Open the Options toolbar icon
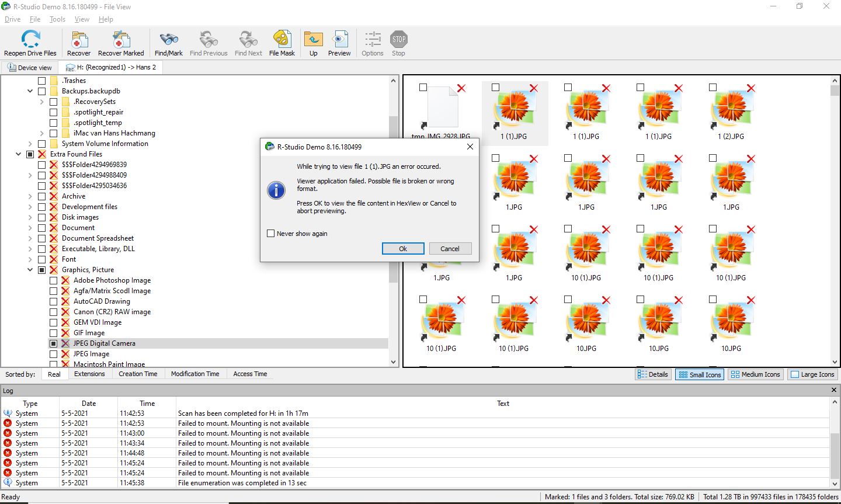 373,39
